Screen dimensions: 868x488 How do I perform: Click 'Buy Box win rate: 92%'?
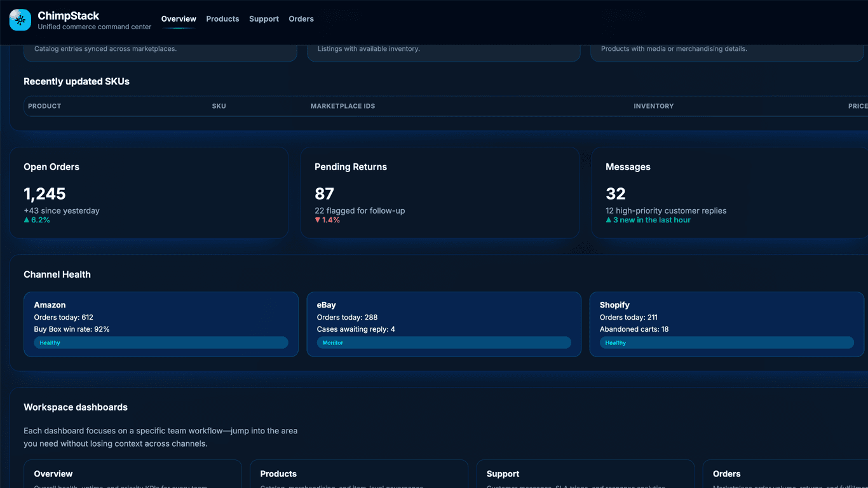point(72,329)
